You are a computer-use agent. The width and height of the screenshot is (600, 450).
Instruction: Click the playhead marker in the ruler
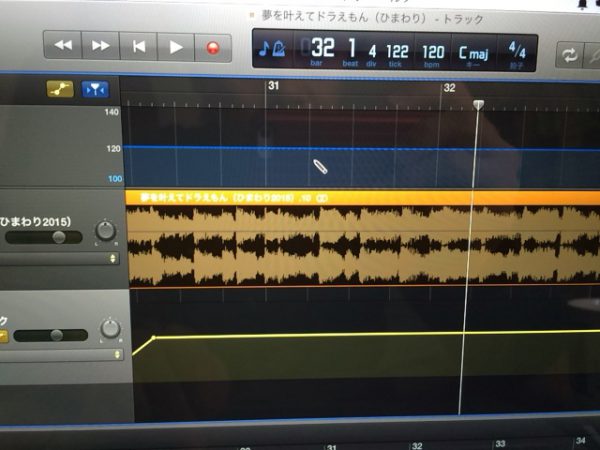(479, 104)
